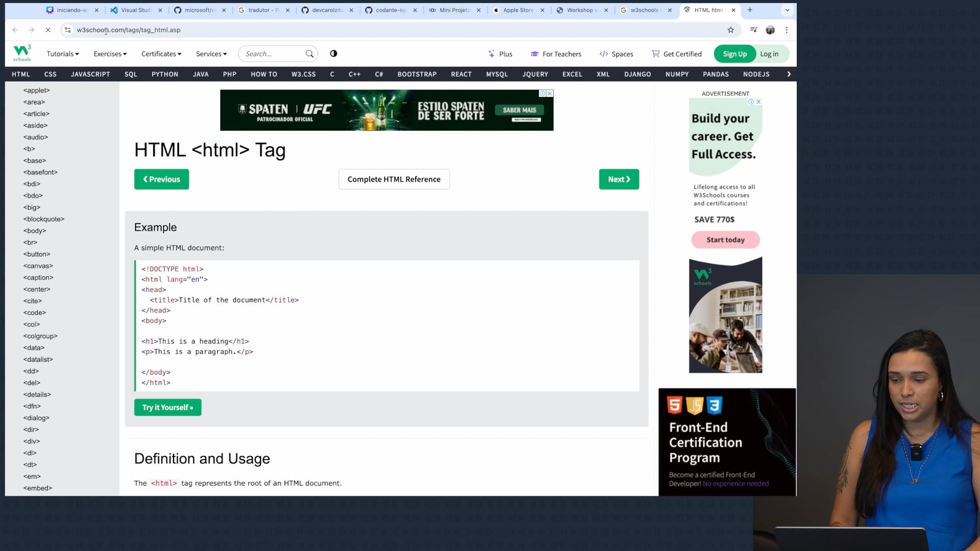Image resolution: width=980 pixels, height=551 pixels.
Task: Open <button> tag in sidebar
Action: [x=37, y=254]
